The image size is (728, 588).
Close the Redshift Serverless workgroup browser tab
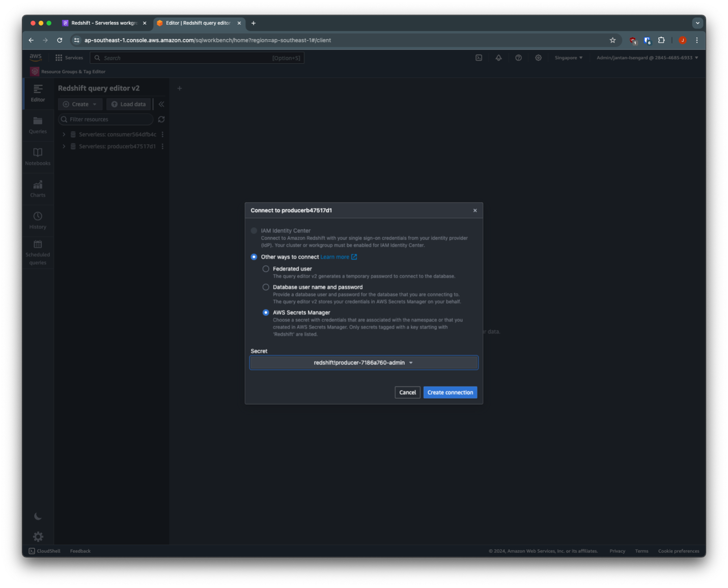[x=145, y=23]
